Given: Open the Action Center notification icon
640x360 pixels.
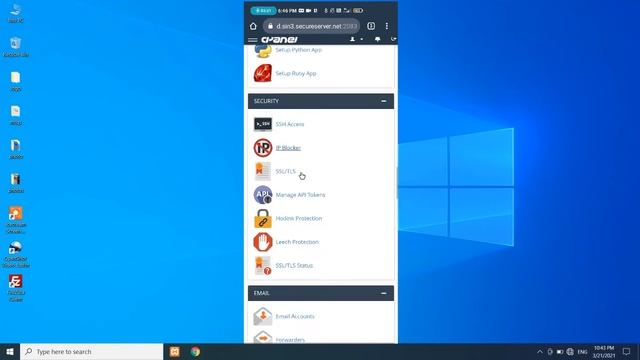Looking at the screenshot, I should click(627, 351).
